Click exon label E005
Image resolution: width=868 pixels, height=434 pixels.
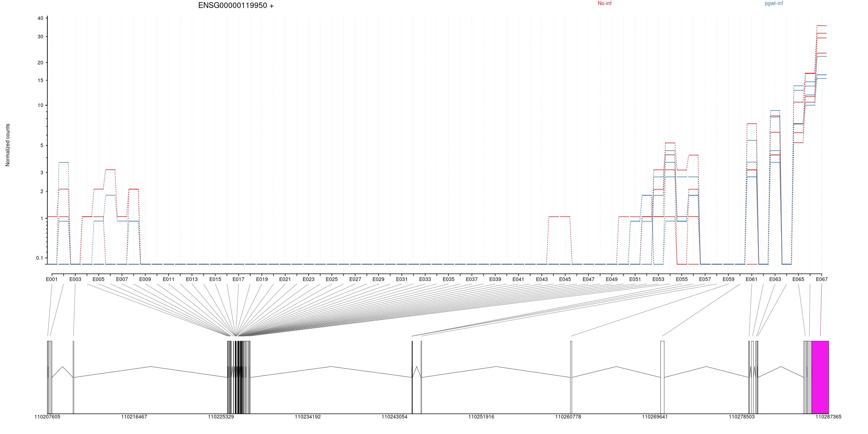point(98,279)
